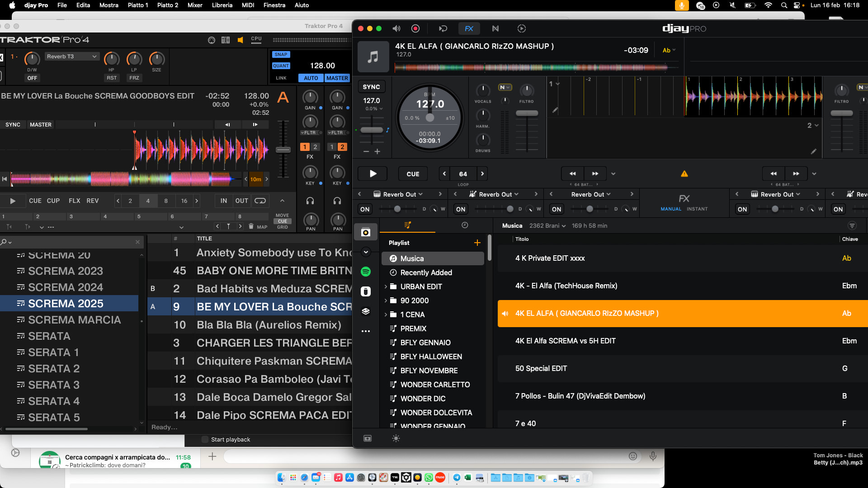Open the Mixer menu in menu bar

[x=195, y=5]
